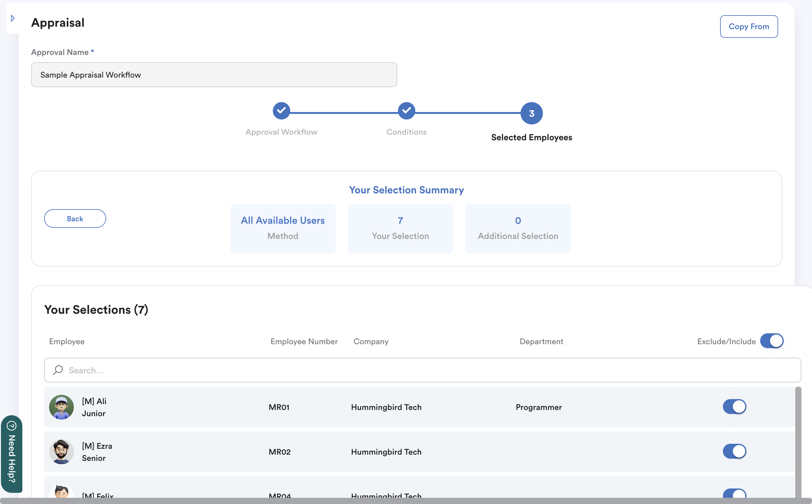812x504 pixels.
Task: Click Ali Junior's avatar
Action: [61, 407]
